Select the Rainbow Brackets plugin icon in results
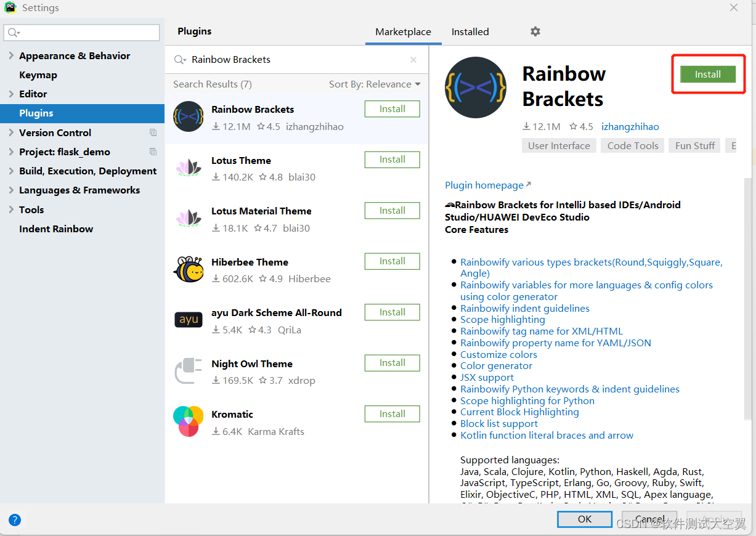The image size is (756, 536). point(189,116)
